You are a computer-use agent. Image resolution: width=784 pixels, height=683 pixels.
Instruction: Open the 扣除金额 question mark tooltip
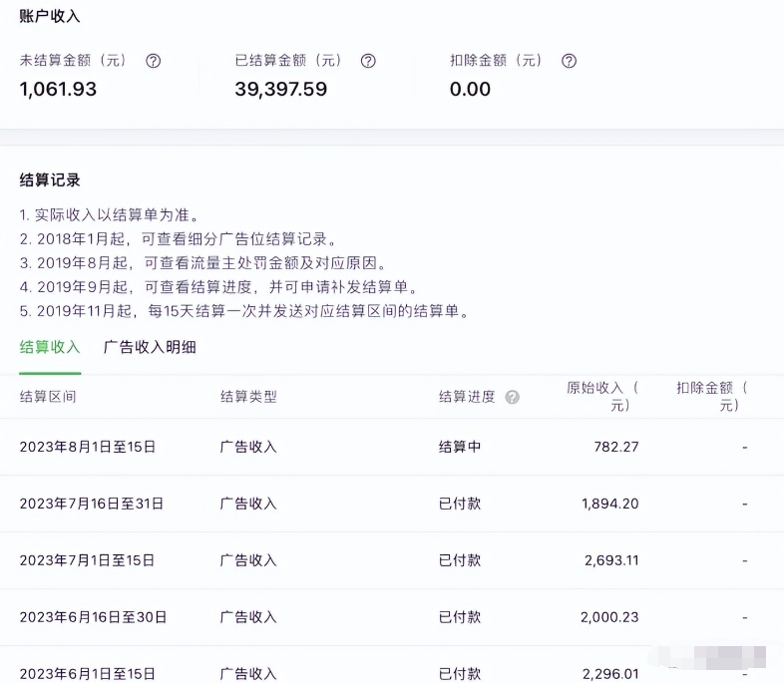(569, 61)
